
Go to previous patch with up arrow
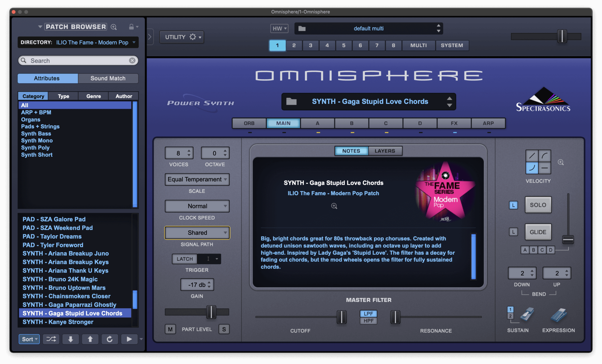click(90, 339)
